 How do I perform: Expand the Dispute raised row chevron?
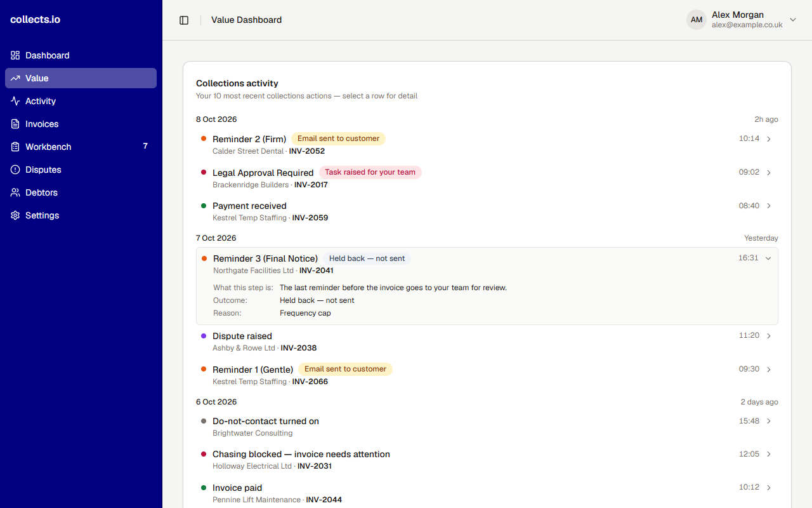pos(769,336)
